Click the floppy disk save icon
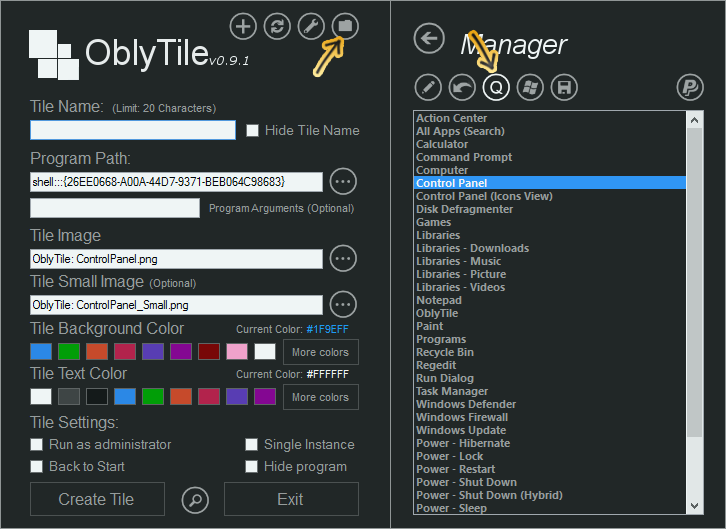 (x=564, y=87)
